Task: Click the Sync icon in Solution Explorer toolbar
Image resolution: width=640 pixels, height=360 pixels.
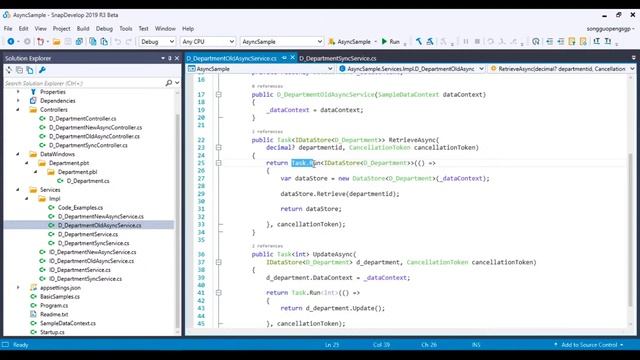Action: (x=9, y=70)
